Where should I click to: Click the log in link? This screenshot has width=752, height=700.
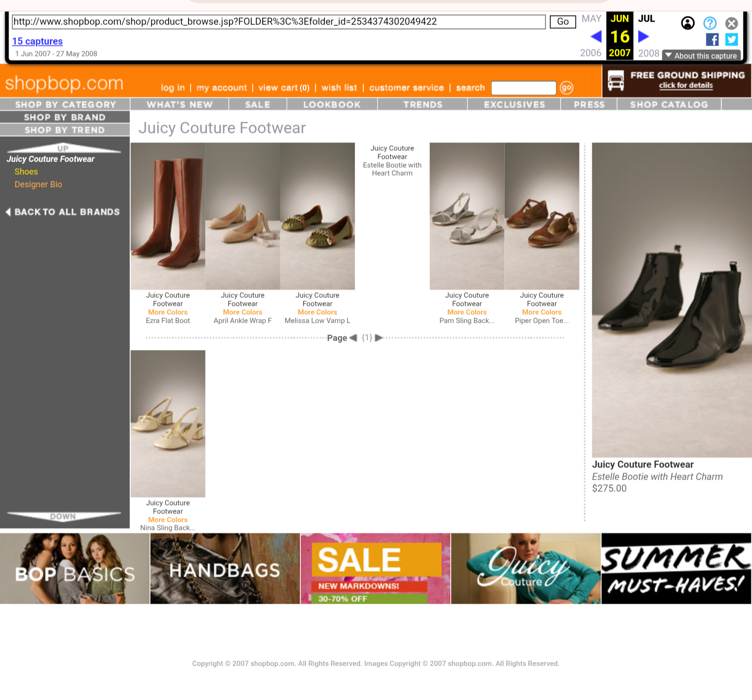(x=172, y=88)
